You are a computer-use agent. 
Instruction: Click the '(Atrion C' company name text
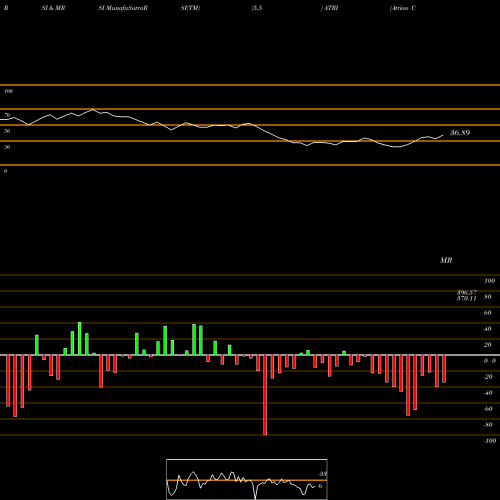point(403,8)
